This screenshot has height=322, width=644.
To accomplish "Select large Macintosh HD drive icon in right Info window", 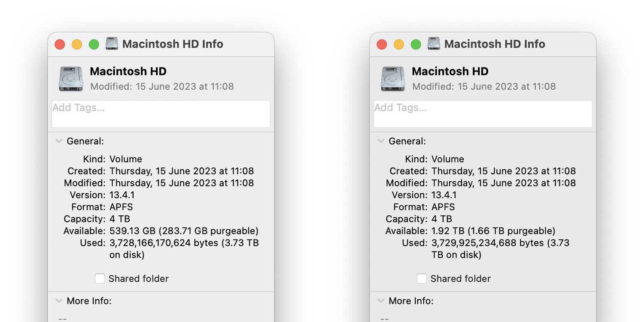I will click(393, 79).
